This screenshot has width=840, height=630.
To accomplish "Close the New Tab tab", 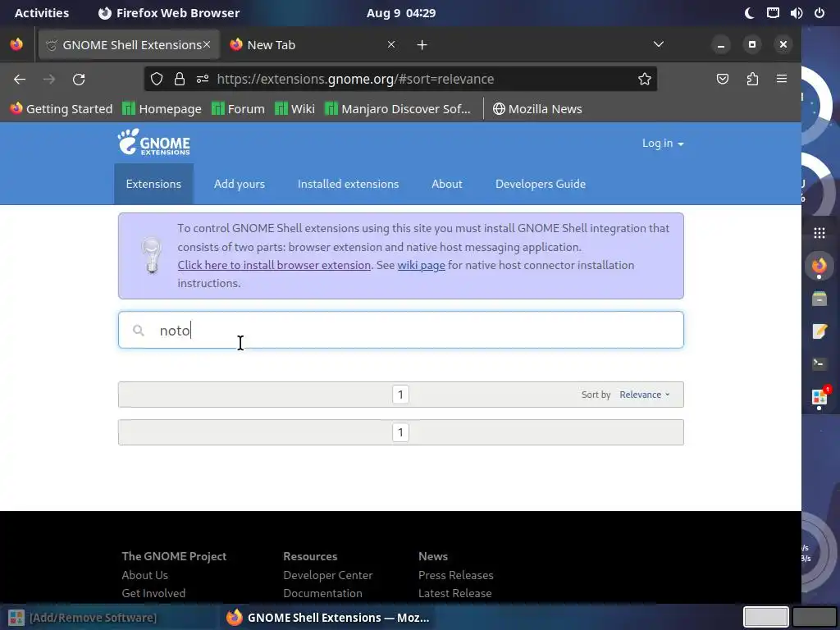I will [391, 44].
